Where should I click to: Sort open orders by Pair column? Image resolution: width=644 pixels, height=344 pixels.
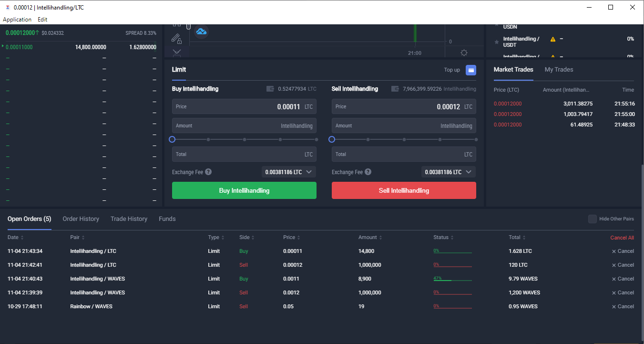77,238
